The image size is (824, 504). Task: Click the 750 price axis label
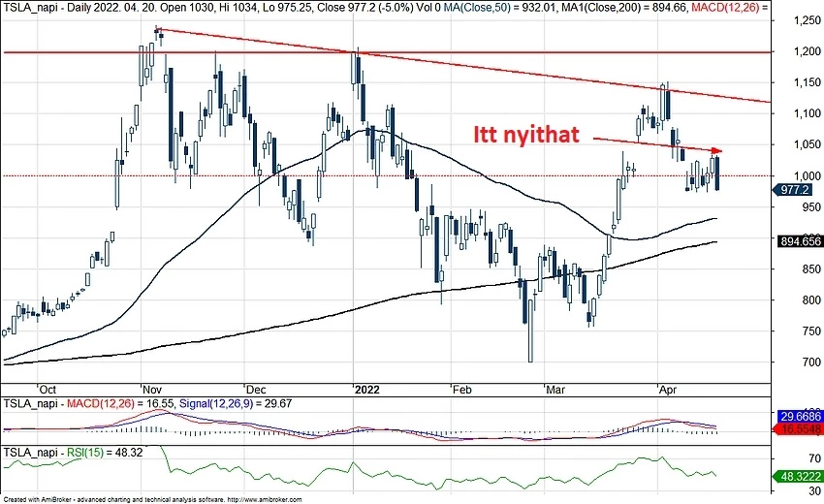point(811,331)
